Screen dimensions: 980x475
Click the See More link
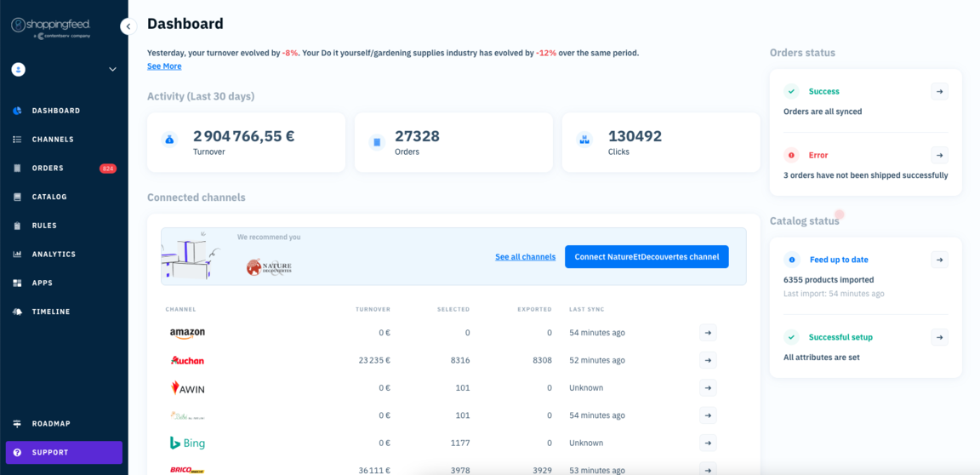point(164,66)
